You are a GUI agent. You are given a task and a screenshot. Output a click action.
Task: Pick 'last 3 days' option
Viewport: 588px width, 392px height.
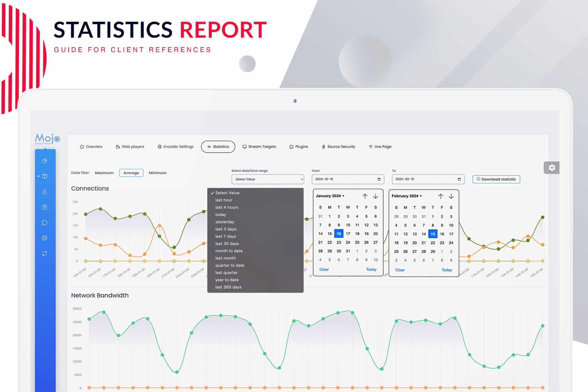click(255, 229)
